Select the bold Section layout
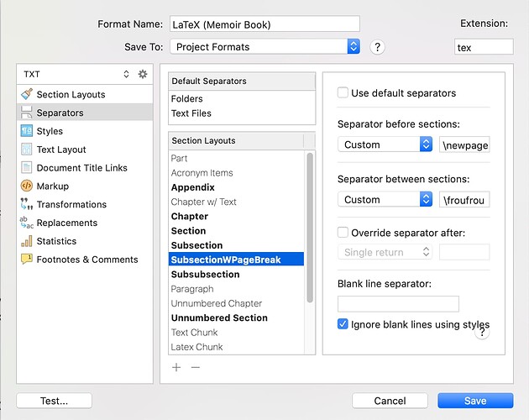 236,231
